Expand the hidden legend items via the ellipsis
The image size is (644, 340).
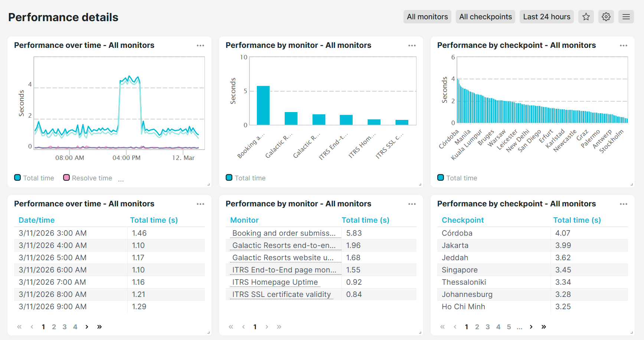pyautogui.click(x=121, y=179)
